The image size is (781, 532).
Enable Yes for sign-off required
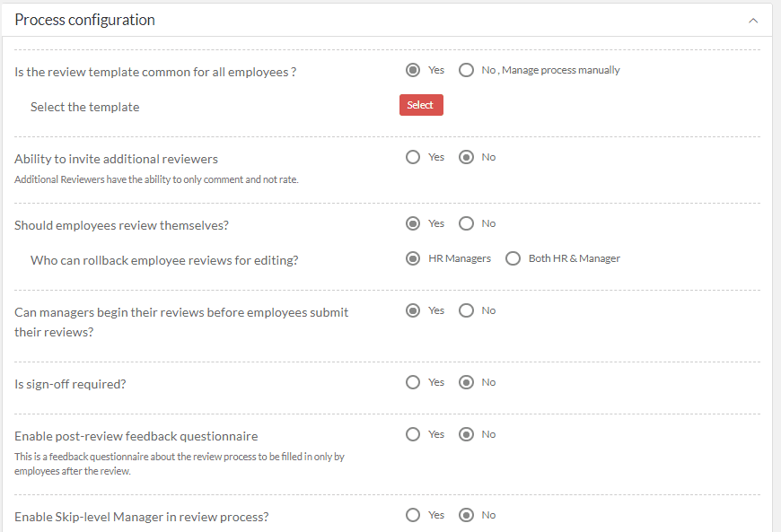413,382
